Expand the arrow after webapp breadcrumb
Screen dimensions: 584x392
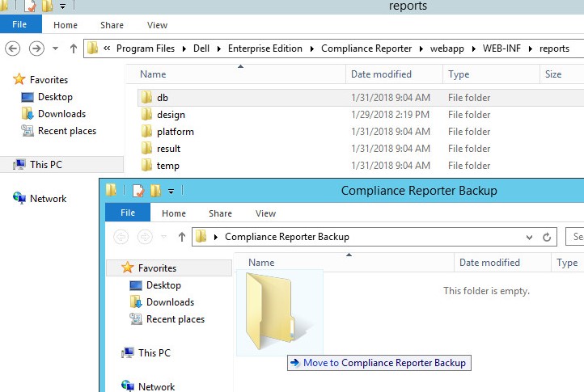point(474,48)
